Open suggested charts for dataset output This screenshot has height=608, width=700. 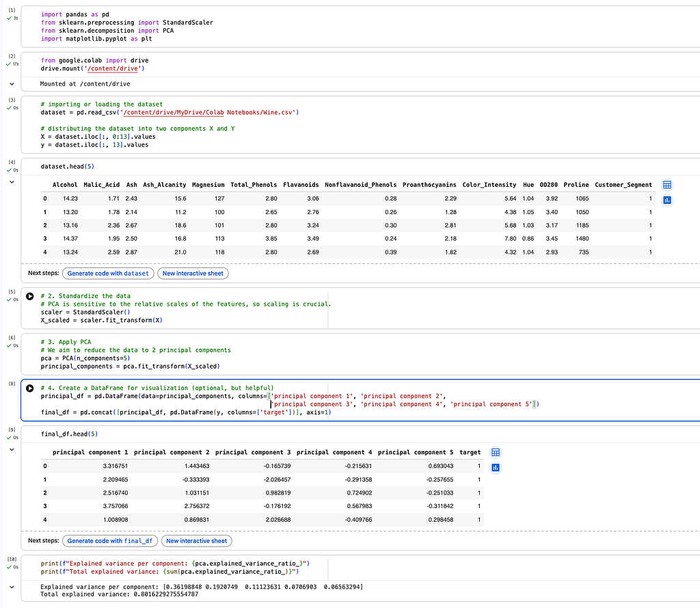(667, 200)
